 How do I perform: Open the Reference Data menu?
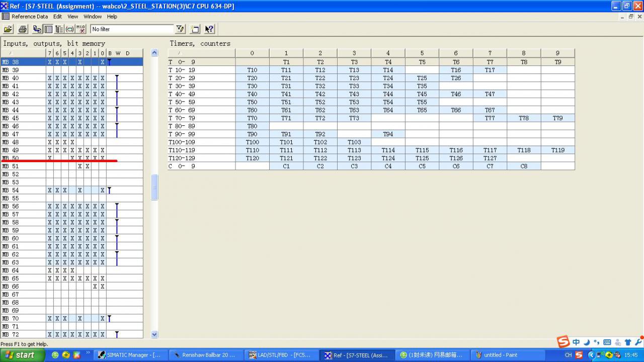click(x=30, y=17)
